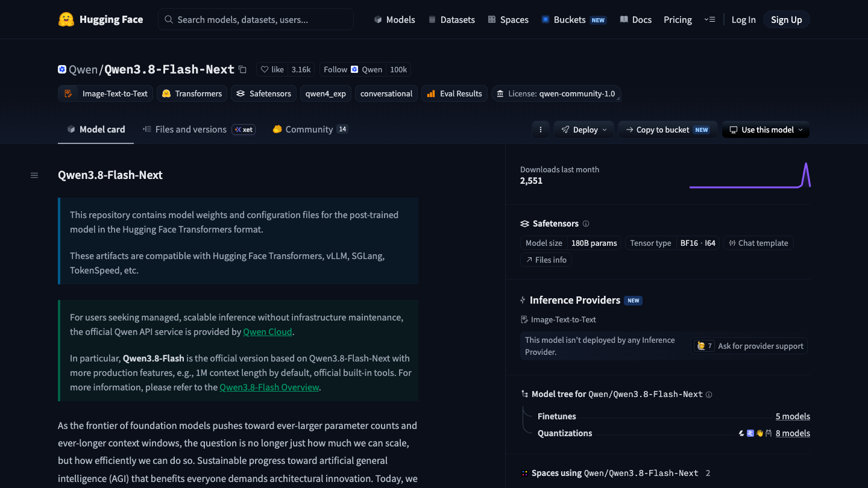Open the License qwen-community-1.0 tag
Screen dimensions: 868x488
[556, 93]
